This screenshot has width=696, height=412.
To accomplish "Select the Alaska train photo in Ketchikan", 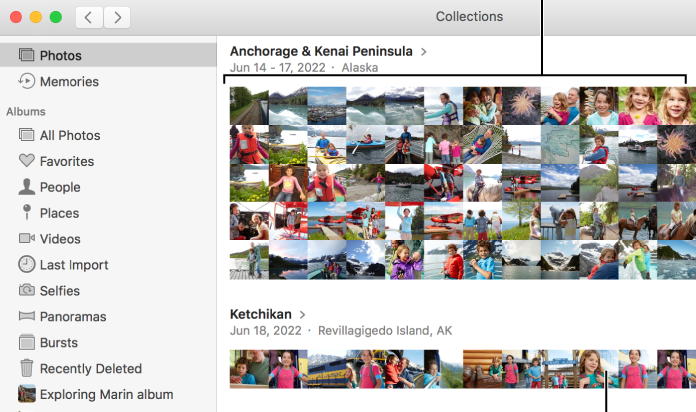I will [327, 369].
